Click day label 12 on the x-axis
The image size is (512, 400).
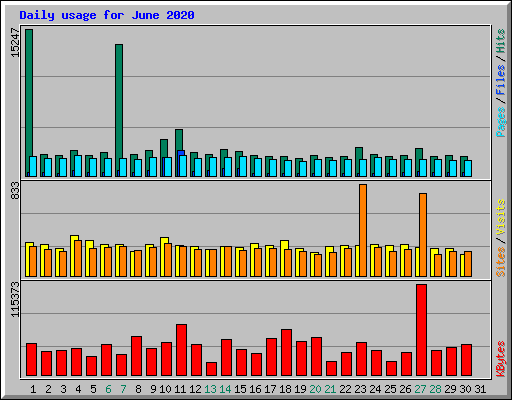[x=195, y=389]
